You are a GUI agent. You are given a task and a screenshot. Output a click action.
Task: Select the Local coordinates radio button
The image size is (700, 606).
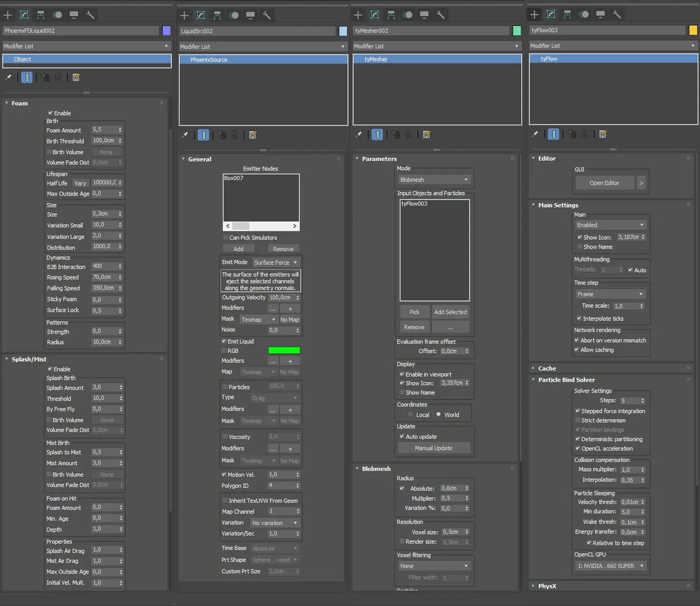[x=411, y=415]
